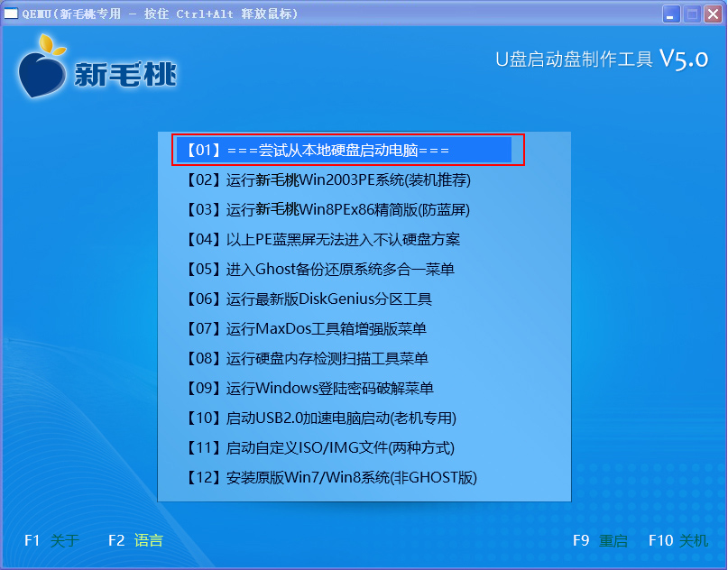Launch item 06 DiskGenius partition tool
Screen dimensions: 728x570
[309, 299]
